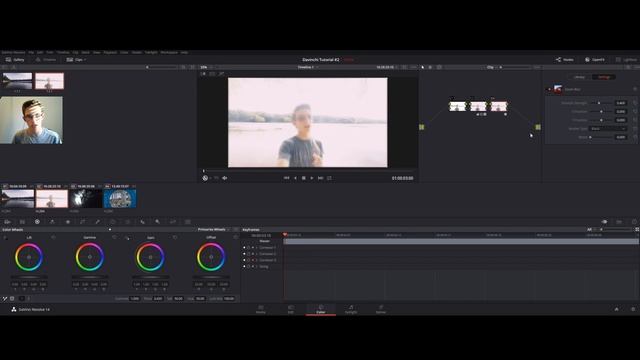Expand the Primaries Wheels mode dropdown
640x360 pixels.
[213, 229]
